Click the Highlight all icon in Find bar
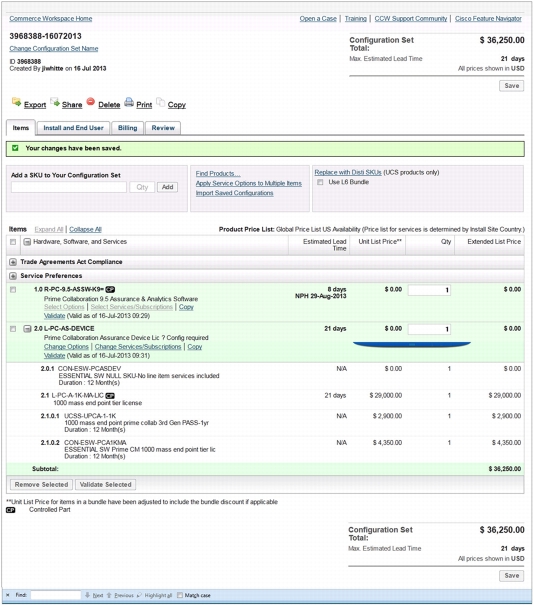The height and width of the screenshot is (607, 534). pyautogui.click(x=139, y=595)
